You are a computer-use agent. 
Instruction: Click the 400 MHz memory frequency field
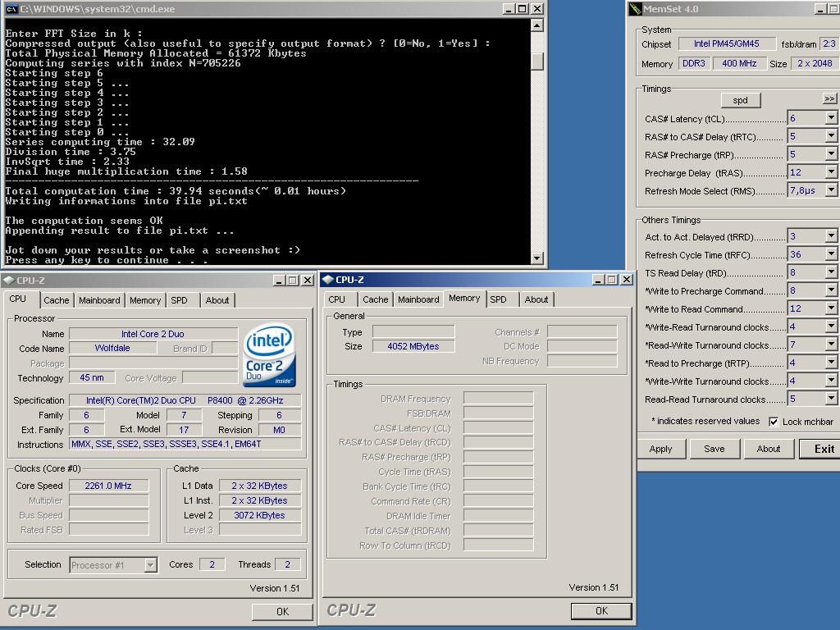coord(739,63)
